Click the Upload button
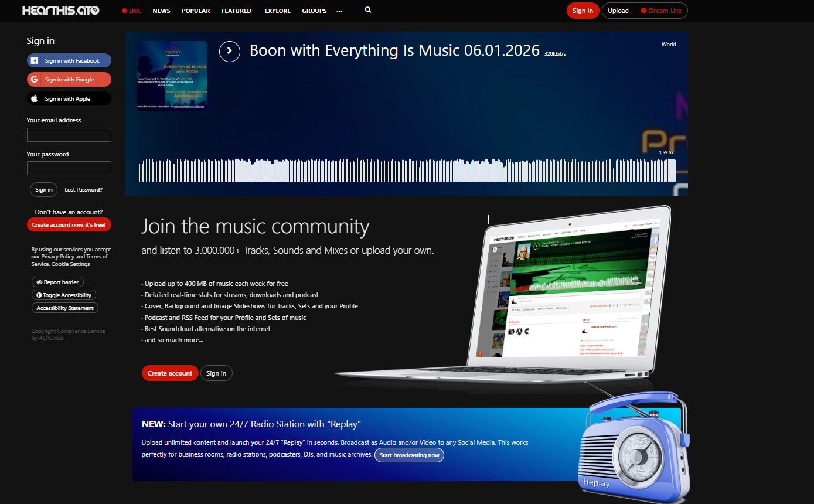The height and width of the screenshot is (504, 814). point(618,10)
